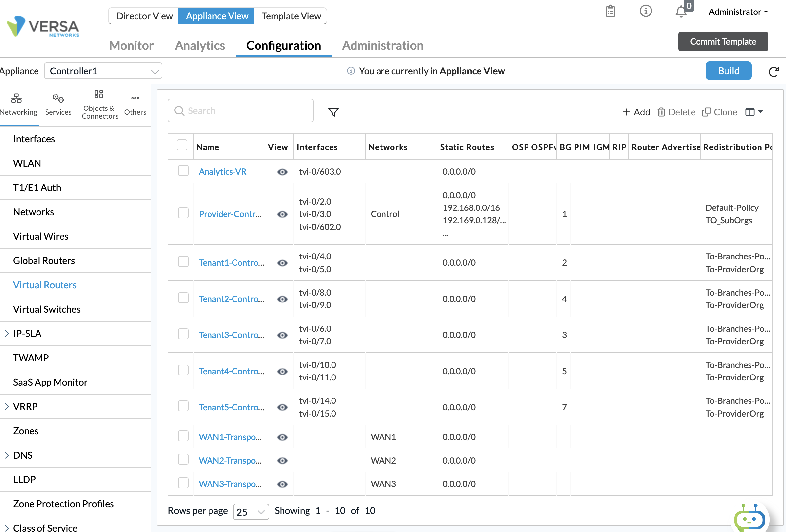Viewport: 786px width, 532px height.
Task: Select Interfaces in the left menu
Action: [x=75, y=139]
